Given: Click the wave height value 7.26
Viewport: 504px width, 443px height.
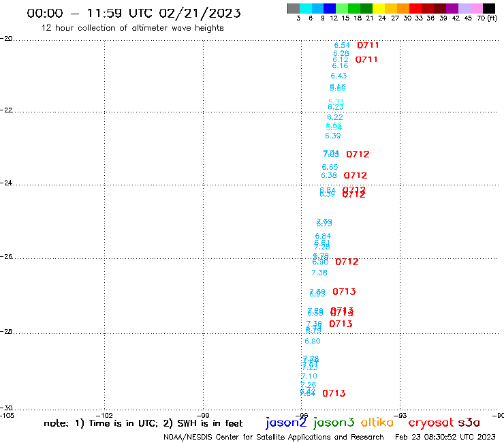Looking at the screenshot, I should pyautogui.click(x=309, y=385).
